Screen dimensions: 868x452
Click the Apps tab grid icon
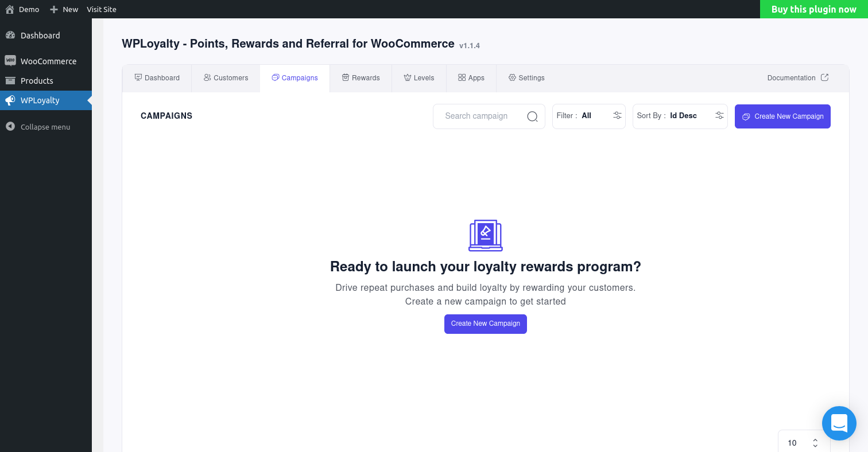coord(462,77)
